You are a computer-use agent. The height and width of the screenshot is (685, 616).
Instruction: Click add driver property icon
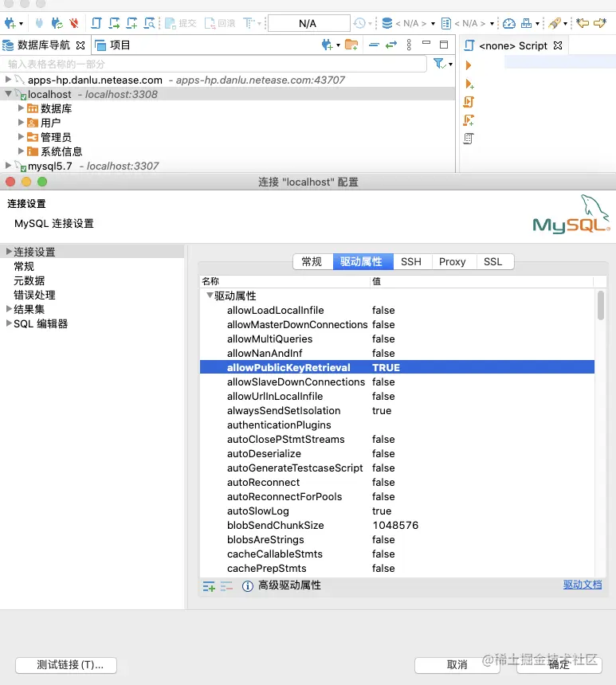209,585
